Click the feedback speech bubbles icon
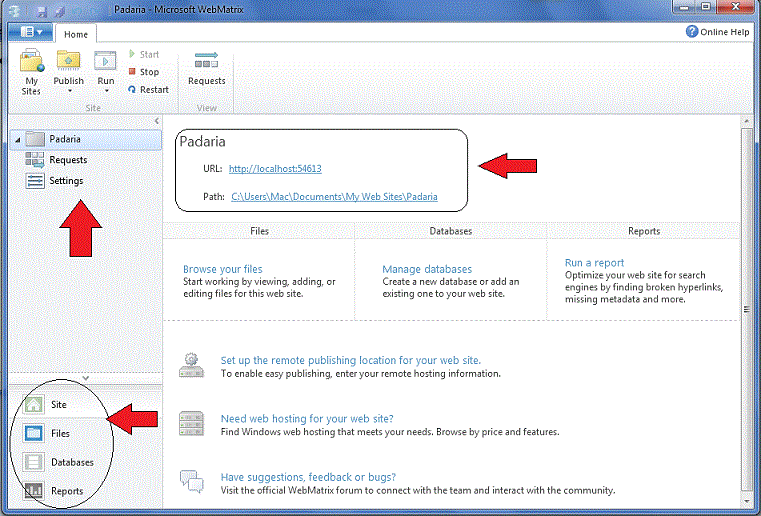 [x=191, y=482]
